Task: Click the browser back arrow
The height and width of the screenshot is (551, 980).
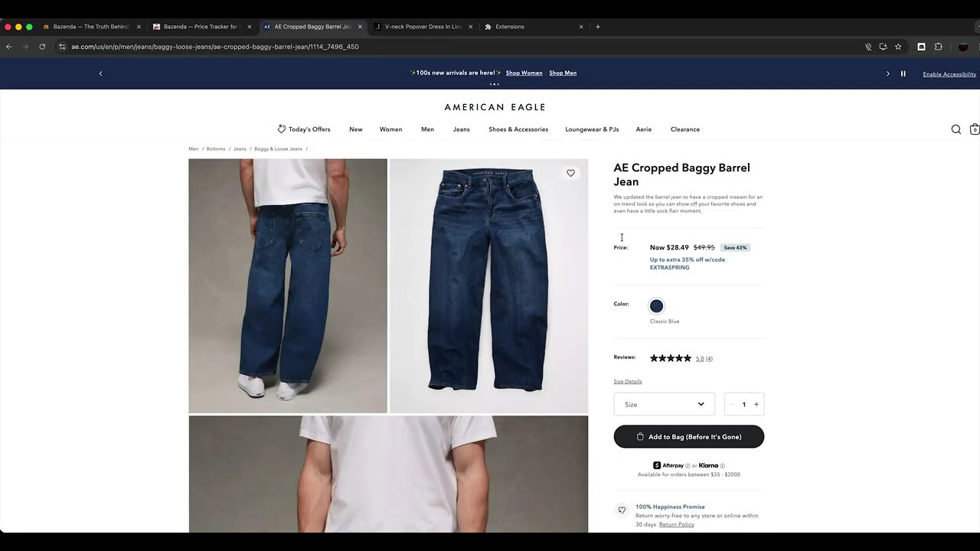Action: pyautogui.click(x=8, y=47)
